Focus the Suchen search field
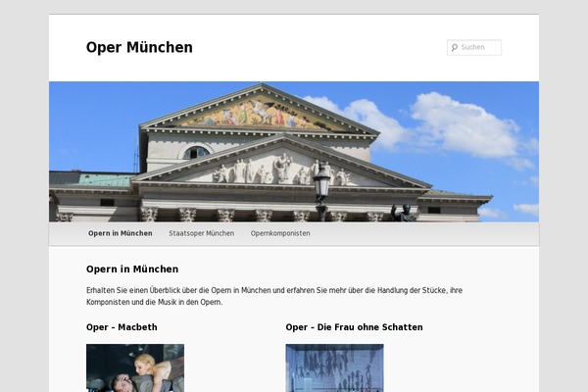The image size is (588, 392). coord(474,48)
